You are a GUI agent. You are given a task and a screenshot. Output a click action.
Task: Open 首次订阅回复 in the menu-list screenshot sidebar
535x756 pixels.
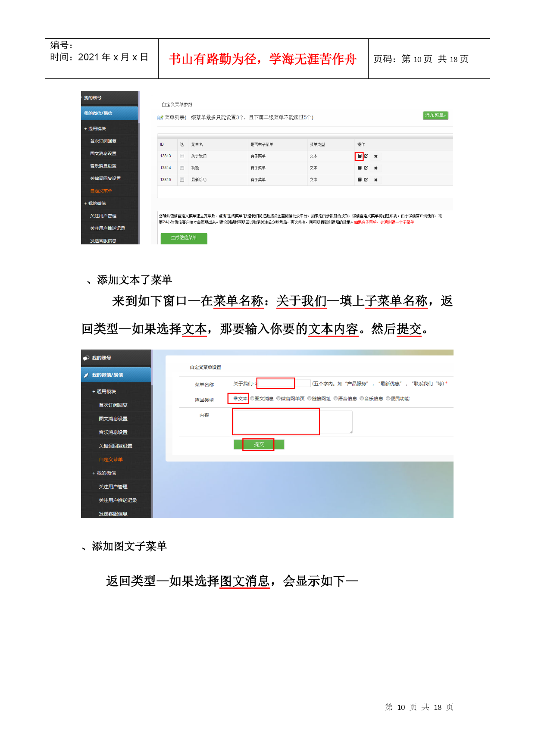(x=103, y=141)
